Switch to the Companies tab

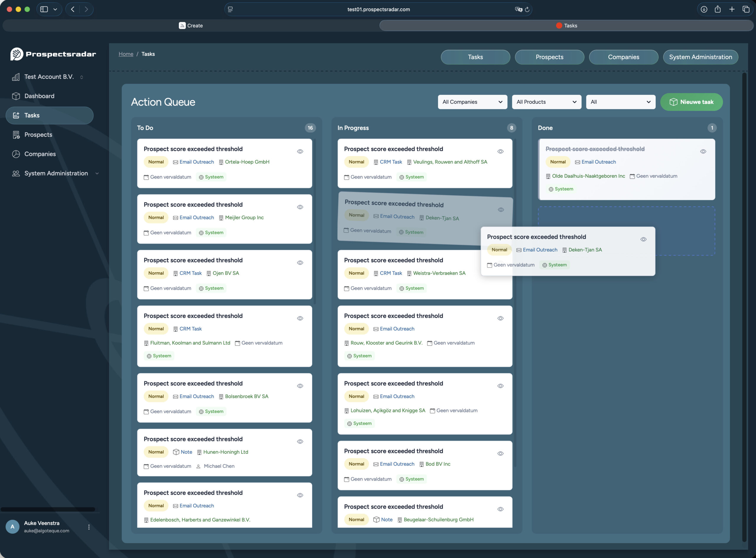pyautogui.click(x=623, y=57)
